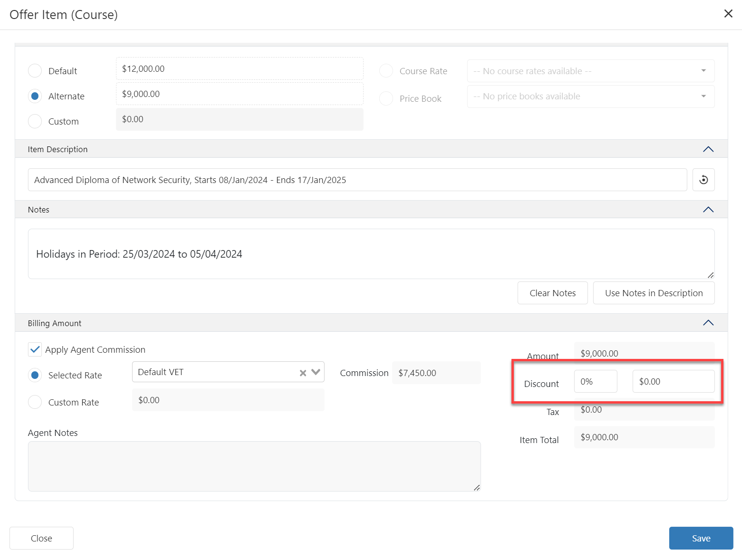Screen dimensions: 742x560
Task: Uncheck Apply Agent Commission checkbox
Action: tap(35, 349)
